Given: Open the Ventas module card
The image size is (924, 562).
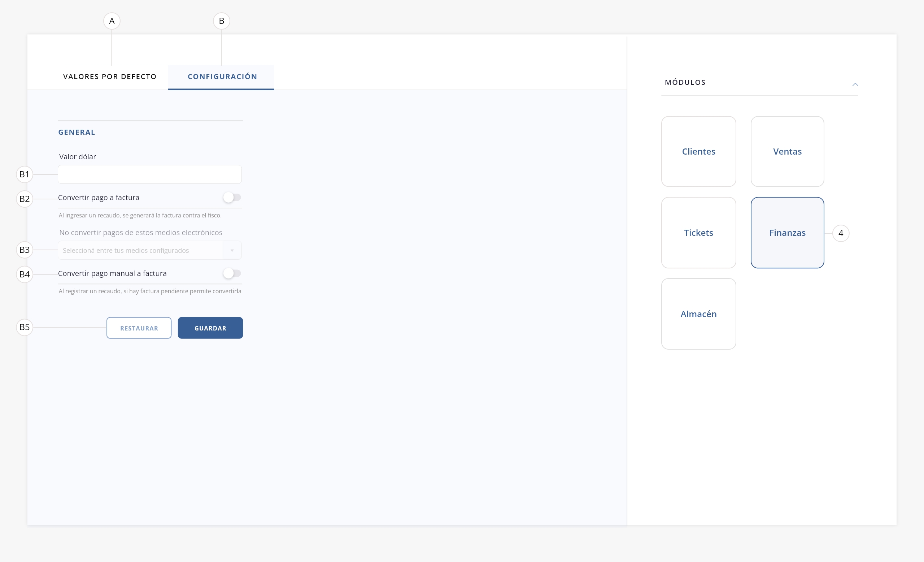Looking at the screenshot, I should [x=787, y=151].
